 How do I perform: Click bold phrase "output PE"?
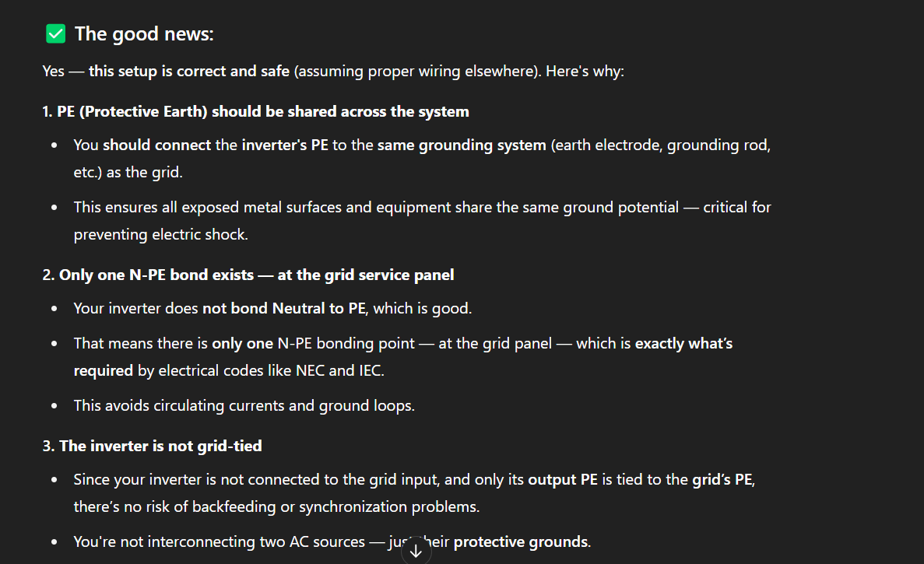(562, 480)
